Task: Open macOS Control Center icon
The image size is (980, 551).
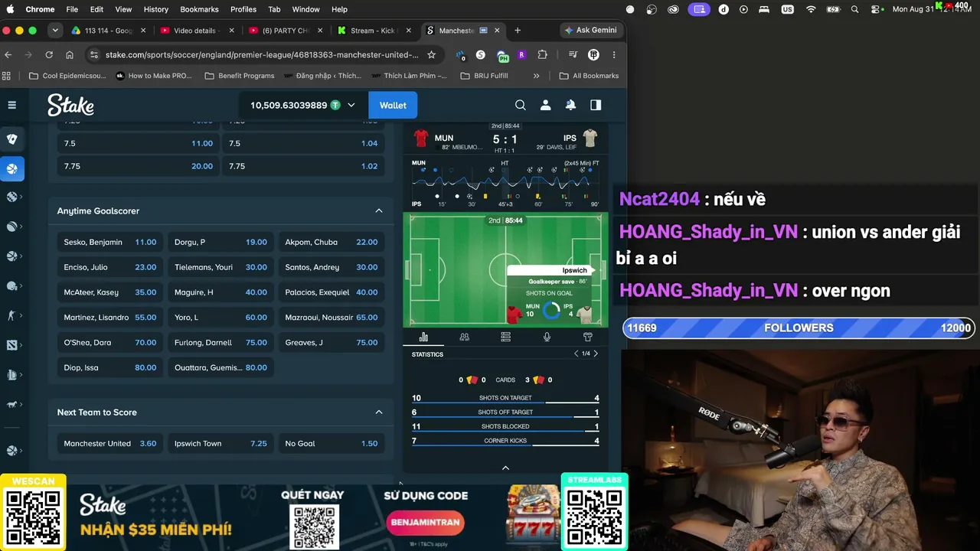Action: pos(874,9)
